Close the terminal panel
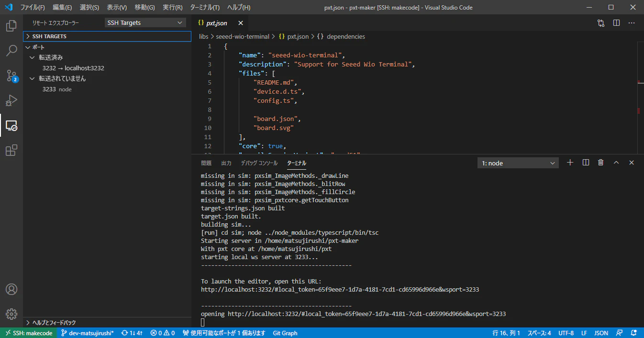The width and height of the screenshot is (644, 338). pyautogui.click(x=632, y=163)
